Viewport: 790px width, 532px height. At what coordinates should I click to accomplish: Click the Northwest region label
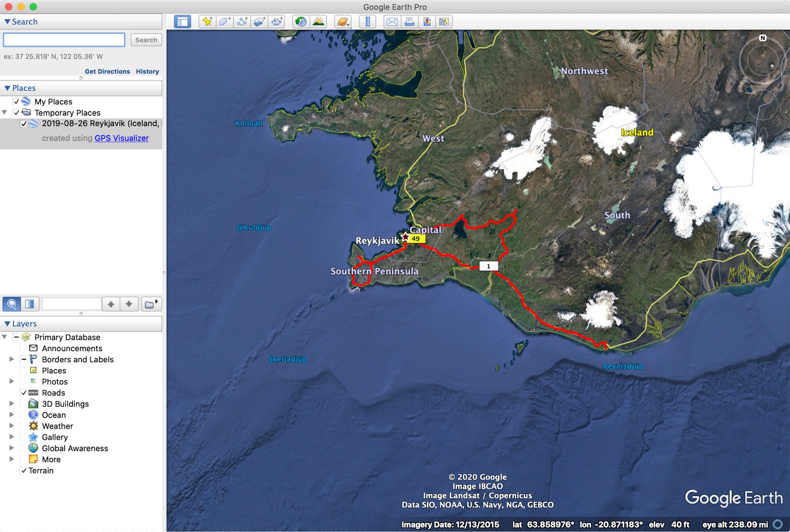coord(584,71)
